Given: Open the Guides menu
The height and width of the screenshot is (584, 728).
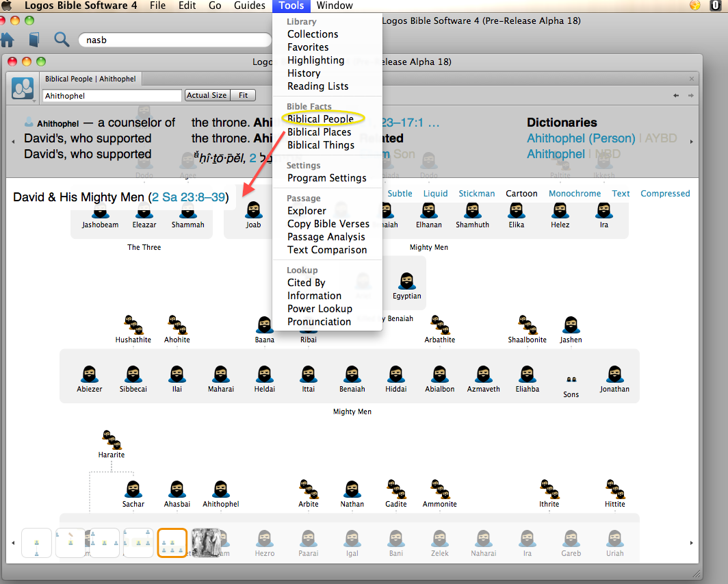Looking at the screenshot, I should click(250, 5).
